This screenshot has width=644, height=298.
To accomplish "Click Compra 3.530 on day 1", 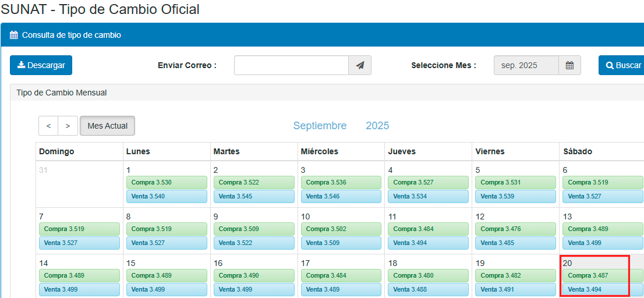I will (167, 183).
